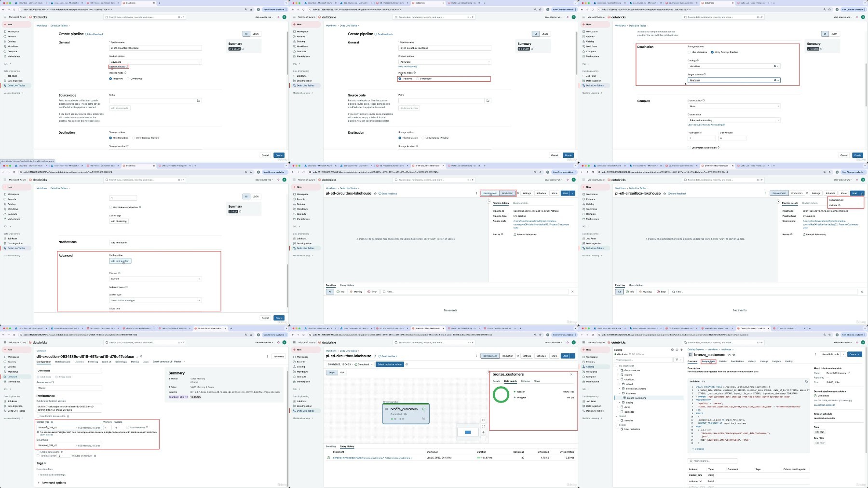Choose Full refresh all from Start menu
The width and height of the screenshot is (868, 488).
[x=836, y=200]
